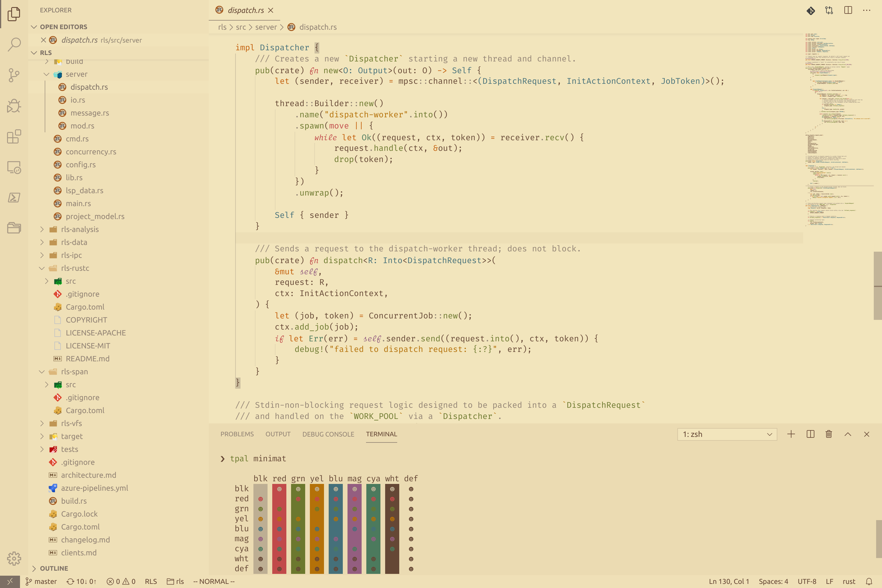Expand the rls-analysis folder

coord(79,229)
